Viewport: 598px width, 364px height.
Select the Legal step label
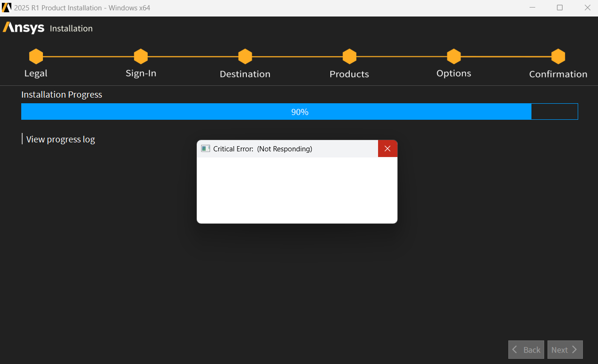(36, 74)
